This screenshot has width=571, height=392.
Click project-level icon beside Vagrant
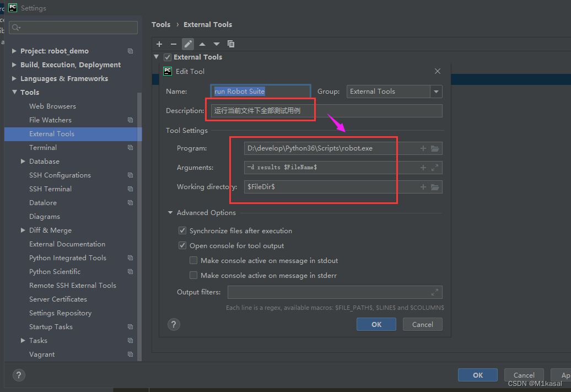click(x=131, y=354)
